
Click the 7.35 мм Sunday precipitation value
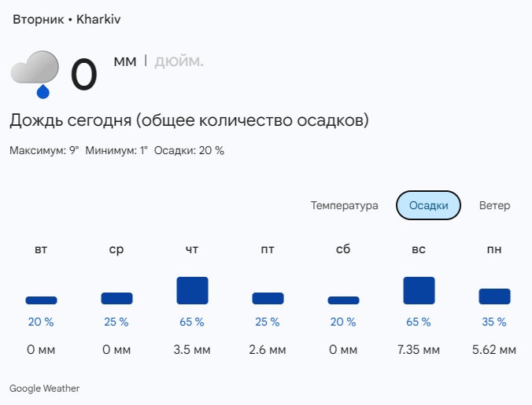(419, 349)
